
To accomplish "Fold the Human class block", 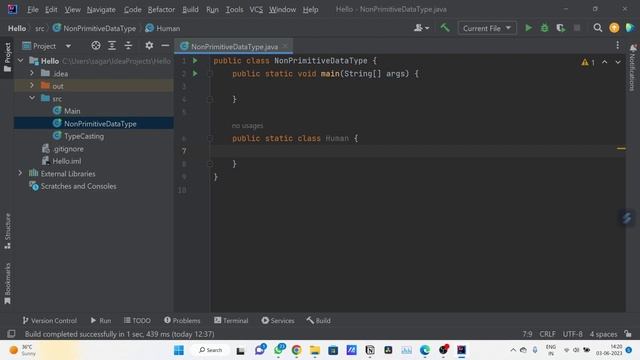I will point(210,138).
